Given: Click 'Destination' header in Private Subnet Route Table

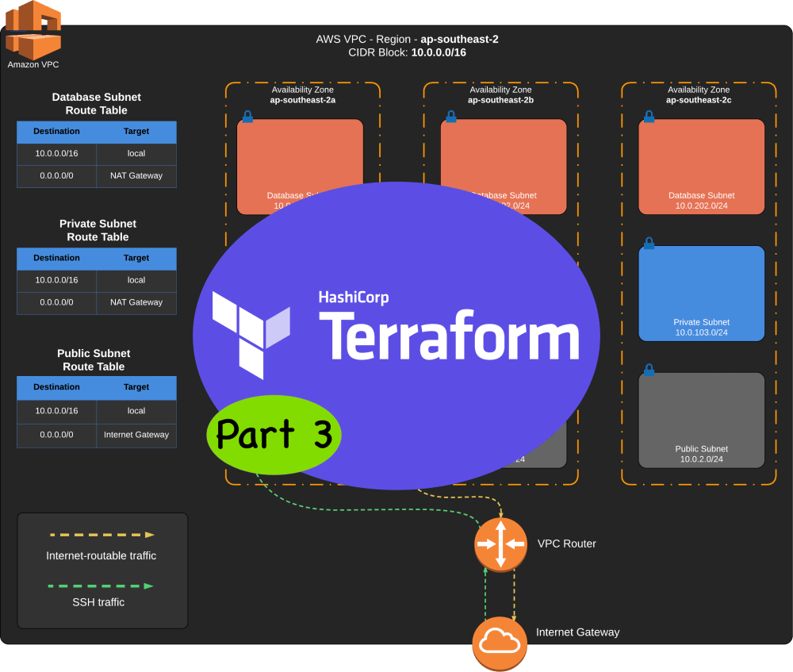Looking at the screenshot, I should pos(56,258).
